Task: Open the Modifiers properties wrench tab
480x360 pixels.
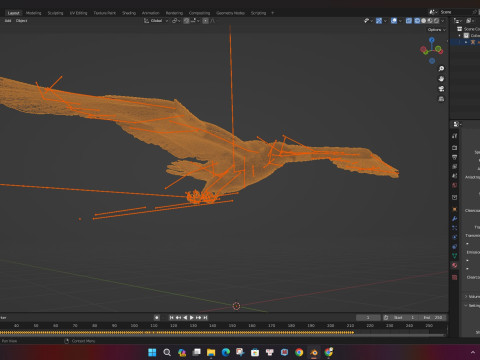Action: [x=454, y=219]
